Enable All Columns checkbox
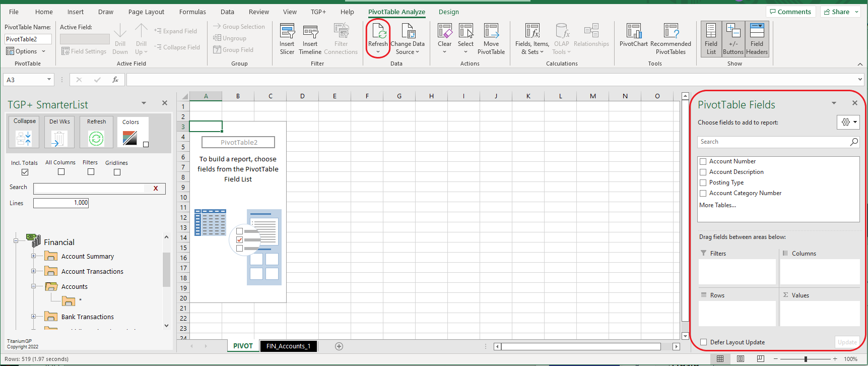 click(x=61, y=172)
